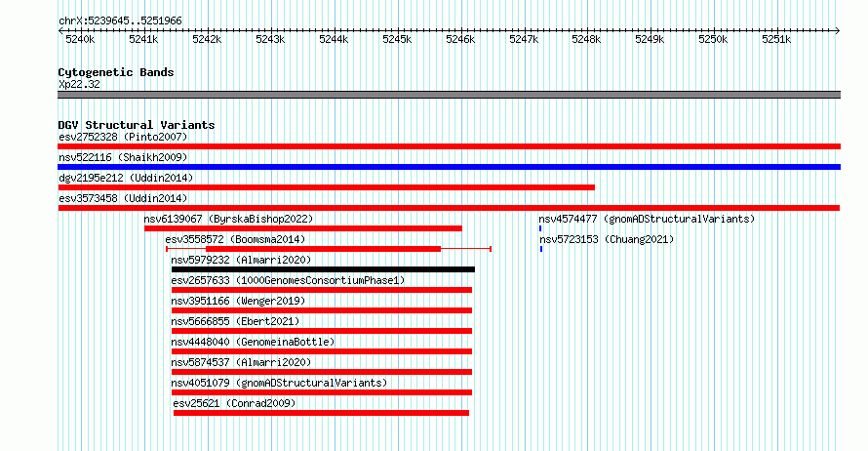Click the esv25621 (Conrad2009) label

point(235,403)
